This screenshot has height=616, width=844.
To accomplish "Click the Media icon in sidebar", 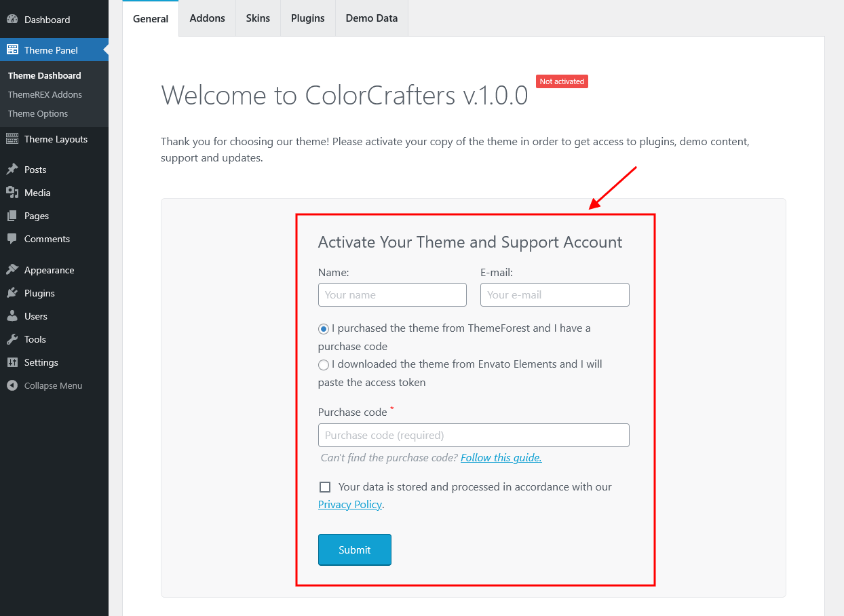I will [x=12, y=193].
